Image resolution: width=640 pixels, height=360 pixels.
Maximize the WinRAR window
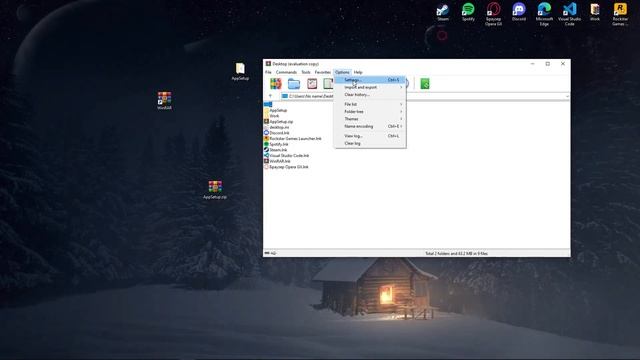pos(548,64)
